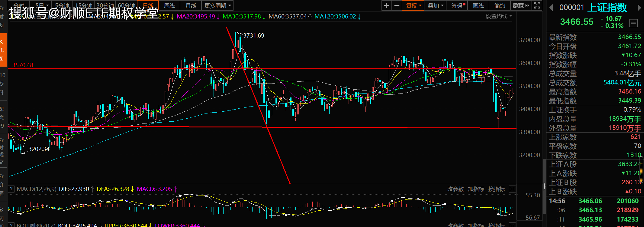Select the 今日开盘 row 3461.72
644x227 pixels.
tap(595, 46)
